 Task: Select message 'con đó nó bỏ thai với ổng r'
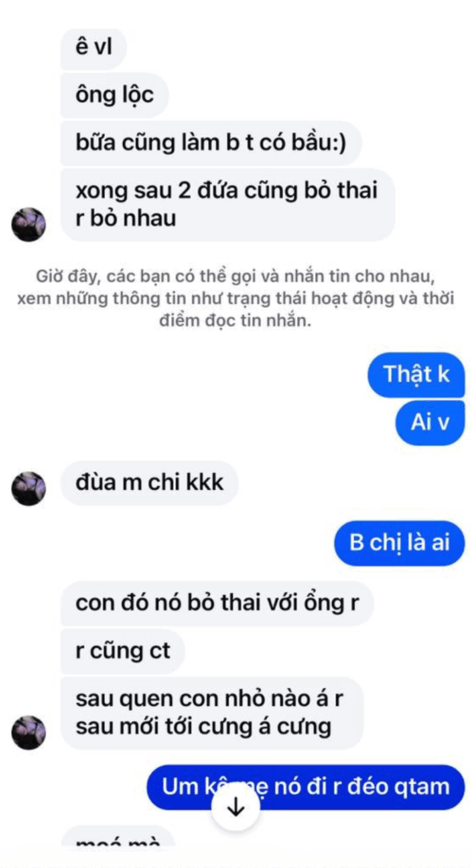[217, 604]
